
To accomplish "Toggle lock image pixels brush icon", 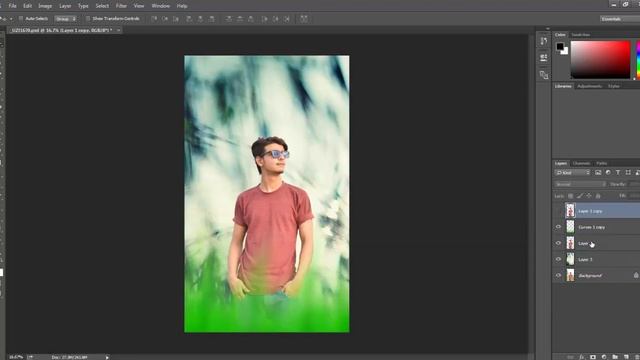I will 580,196.
